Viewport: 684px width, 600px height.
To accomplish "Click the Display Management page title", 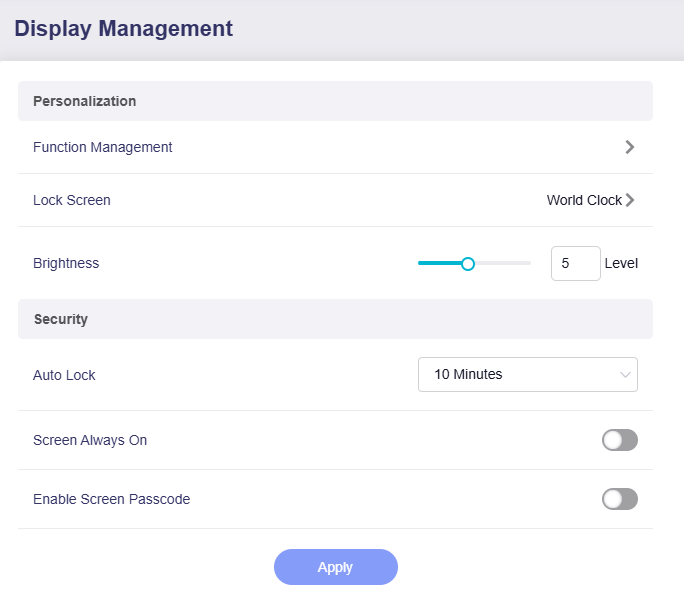I will [x=123, y=29].
